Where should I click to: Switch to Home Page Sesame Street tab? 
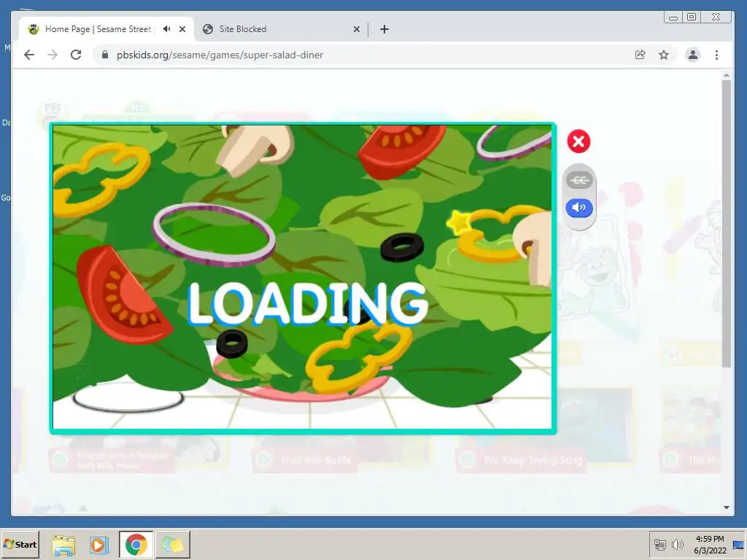[x=98, y=29]
